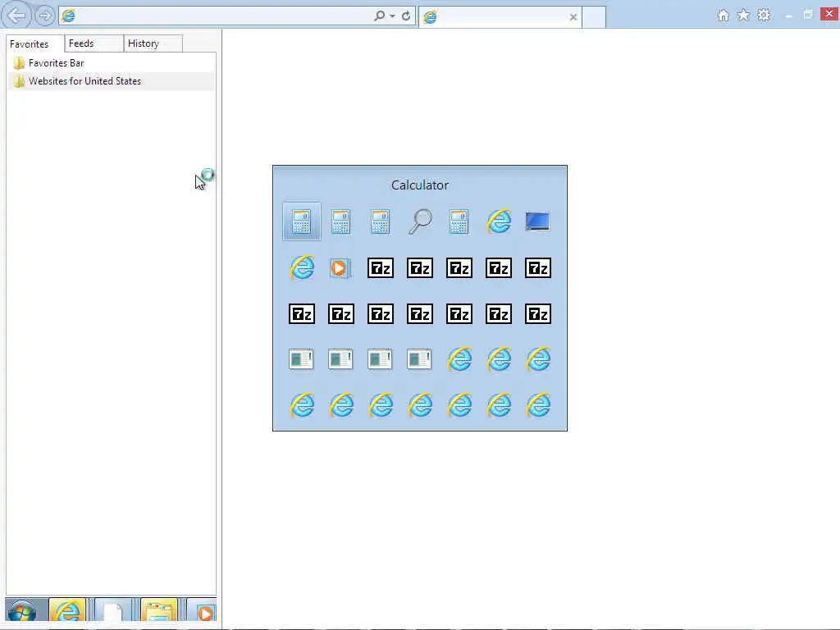Select the Magnifier icon in task switcher
The image size is (840, 630).
(x=420, y=221)
